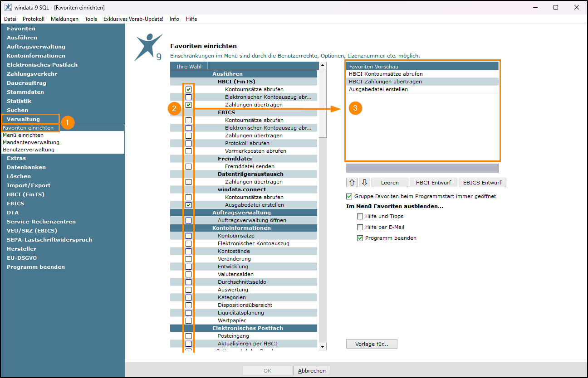Image resolution: width=588 pixels, height=378 pixels.
Task: Click the Abbrechen button
Action: click(x=312, y=371)
